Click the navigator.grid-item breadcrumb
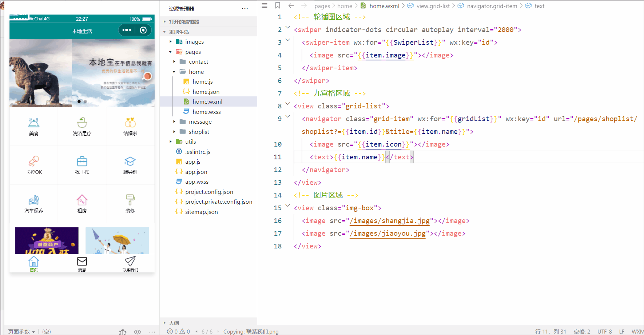 [492, 6]
